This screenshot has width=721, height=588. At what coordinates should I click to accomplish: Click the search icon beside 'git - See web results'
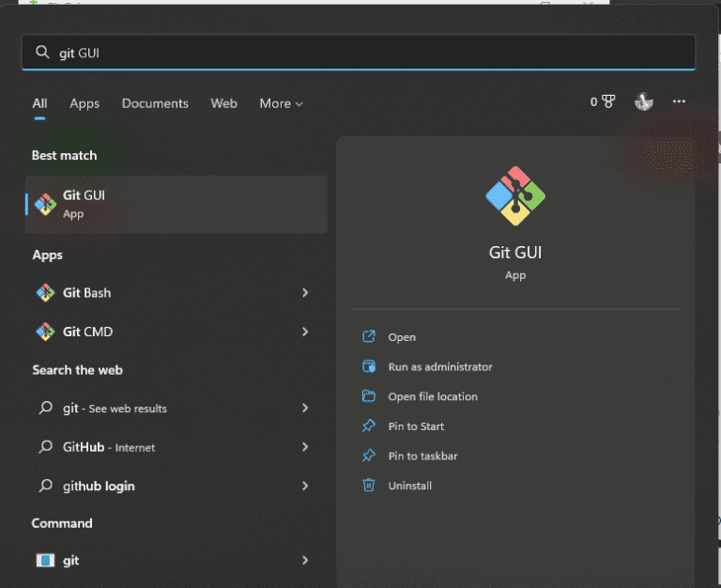point(45,408)
